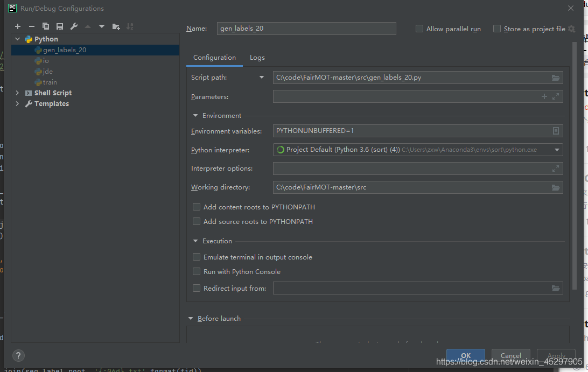Open edit templates via the wrench icon
Image resolution: width=588 pixels, height=372 pixels.
(x=74, y=26)
